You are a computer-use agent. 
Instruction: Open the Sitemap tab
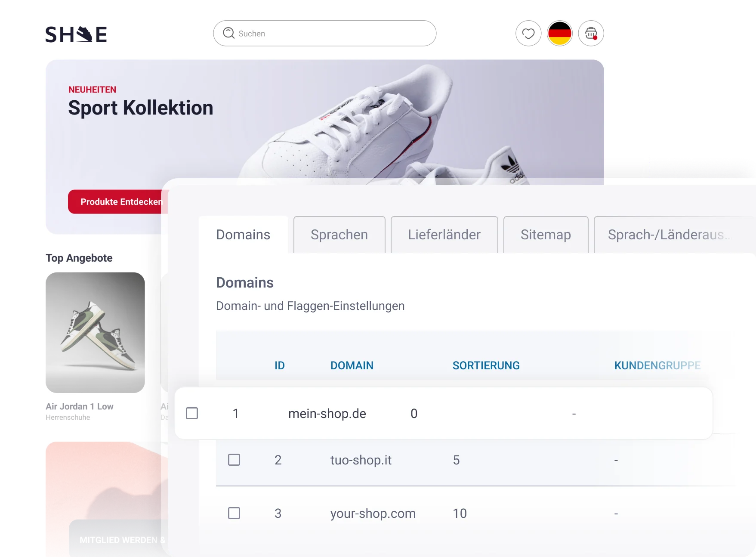tap(546, 235)
